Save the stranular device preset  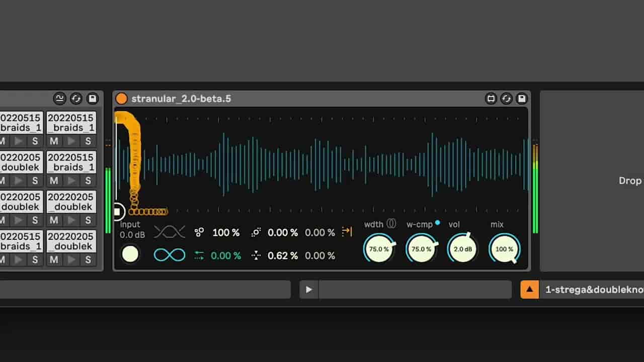[x=522, y=99]
